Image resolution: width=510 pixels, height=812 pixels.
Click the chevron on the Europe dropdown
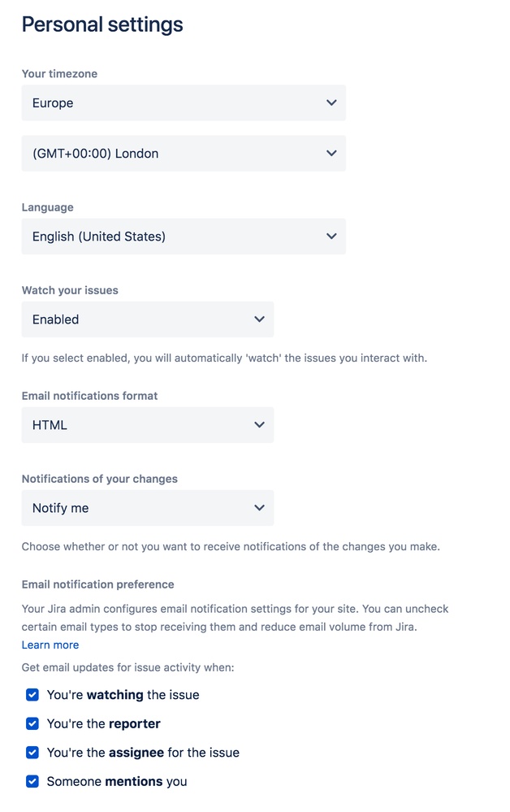pyautogui.click(x=331, y=102)
